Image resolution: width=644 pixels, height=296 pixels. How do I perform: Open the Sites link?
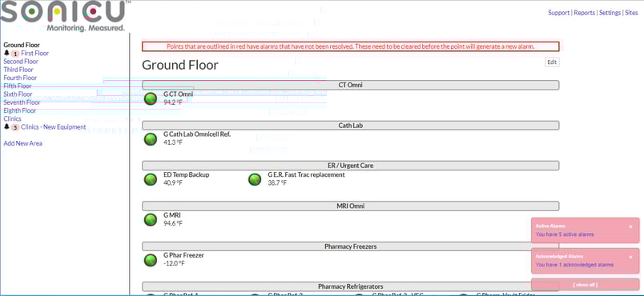[x=632, y=13]
